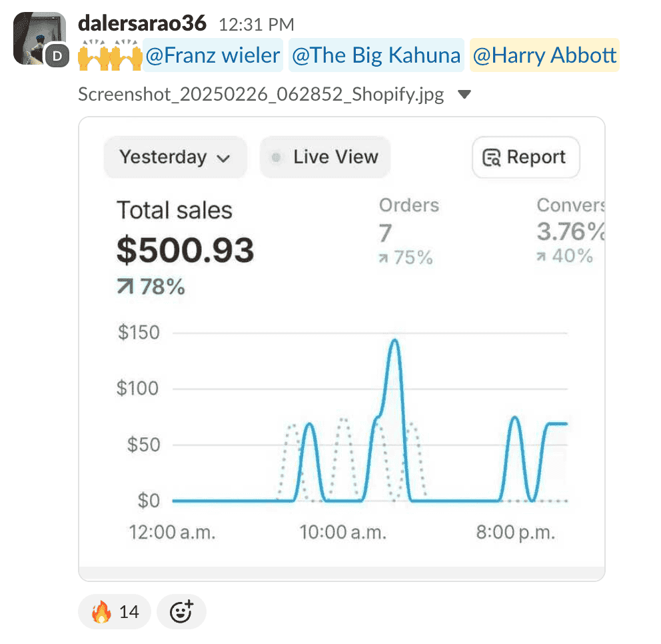Click the Orders count metric

[x=386, y=233]
